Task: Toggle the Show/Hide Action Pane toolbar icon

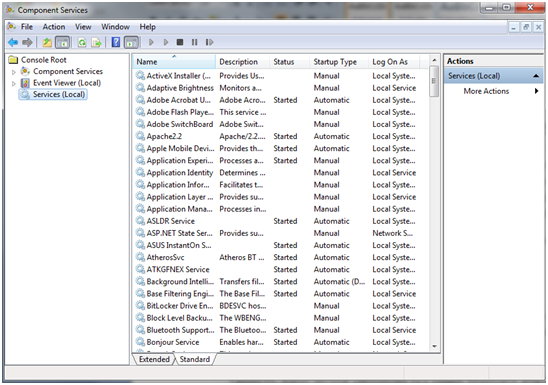Action: tap(131, 42)
